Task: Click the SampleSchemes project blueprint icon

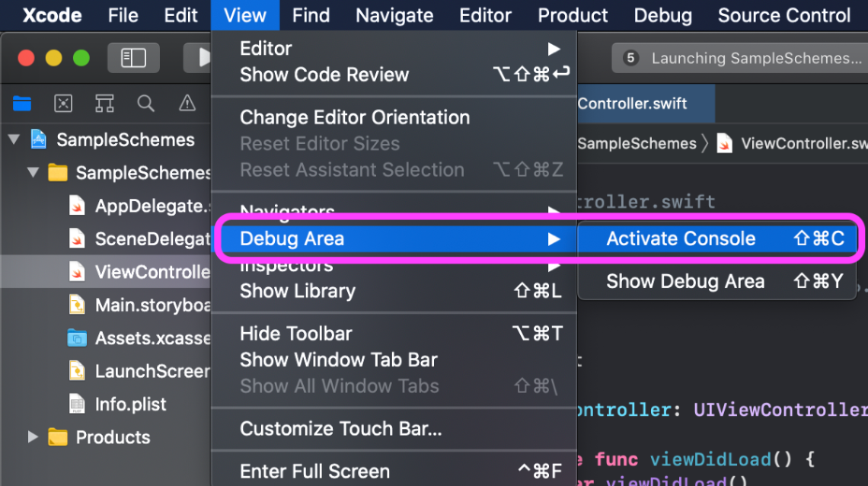Action: click(39, 139)
